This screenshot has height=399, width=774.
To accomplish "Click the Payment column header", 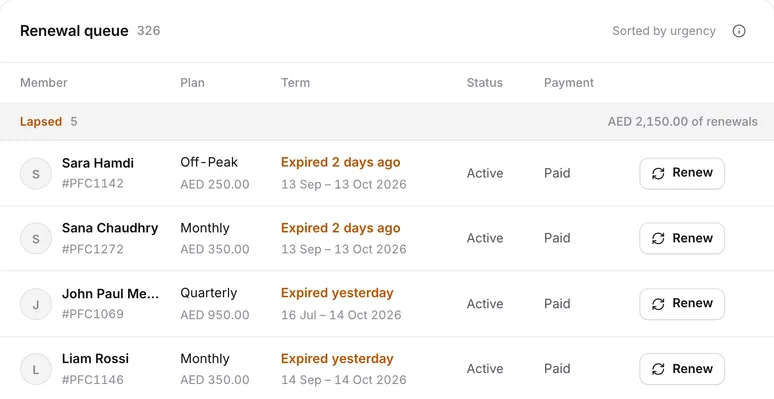I will click(x=569, y=82).
